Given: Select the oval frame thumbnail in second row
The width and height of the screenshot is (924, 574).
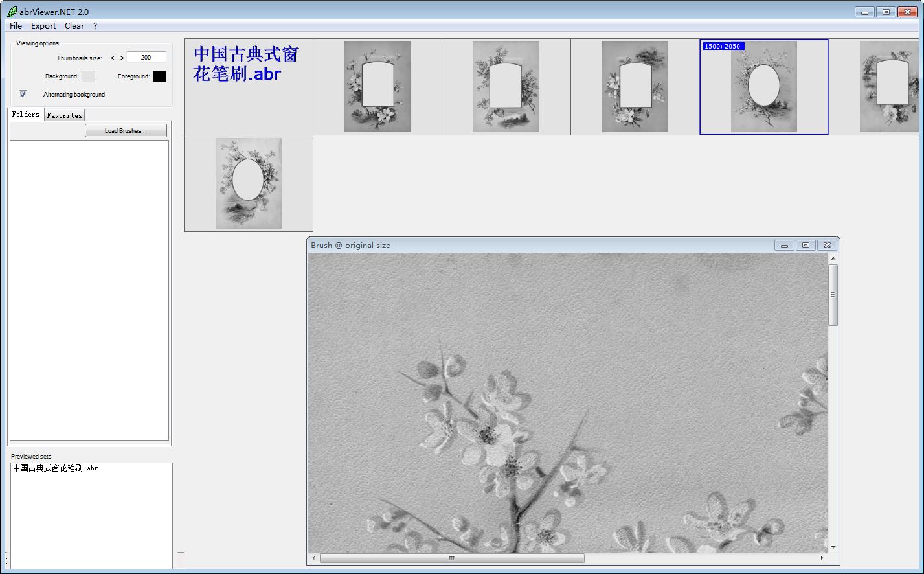Looking at the screenshot, I should pos(249,183).
